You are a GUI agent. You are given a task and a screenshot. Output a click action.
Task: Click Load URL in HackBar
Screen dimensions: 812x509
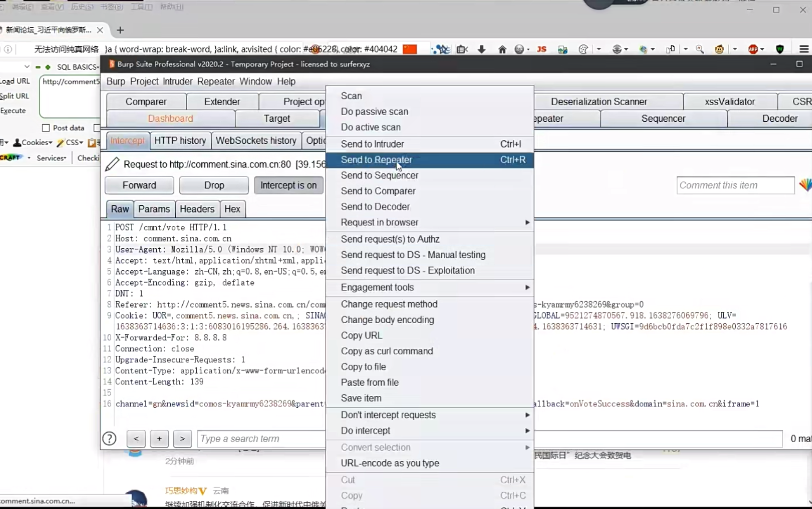point(15,81)
